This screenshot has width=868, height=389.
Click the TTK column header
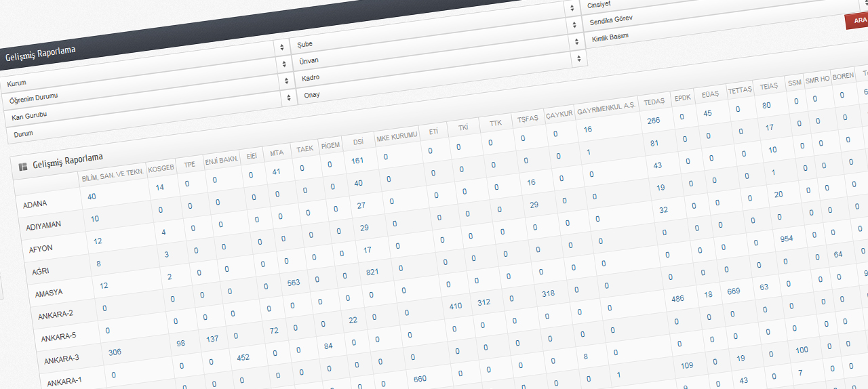(x=495, y=123)
